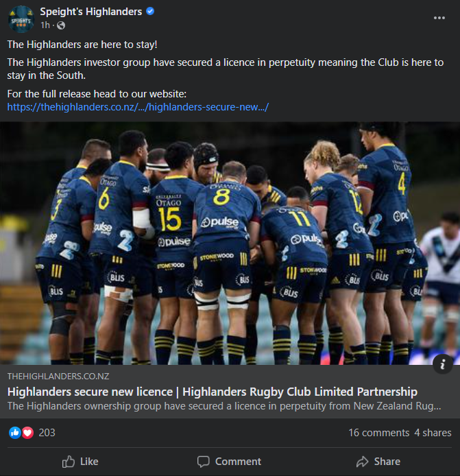The width and height of the screenshot is (460, 476).
Task: Click the Comment speech bubble icon
Action: pos(203,462)
